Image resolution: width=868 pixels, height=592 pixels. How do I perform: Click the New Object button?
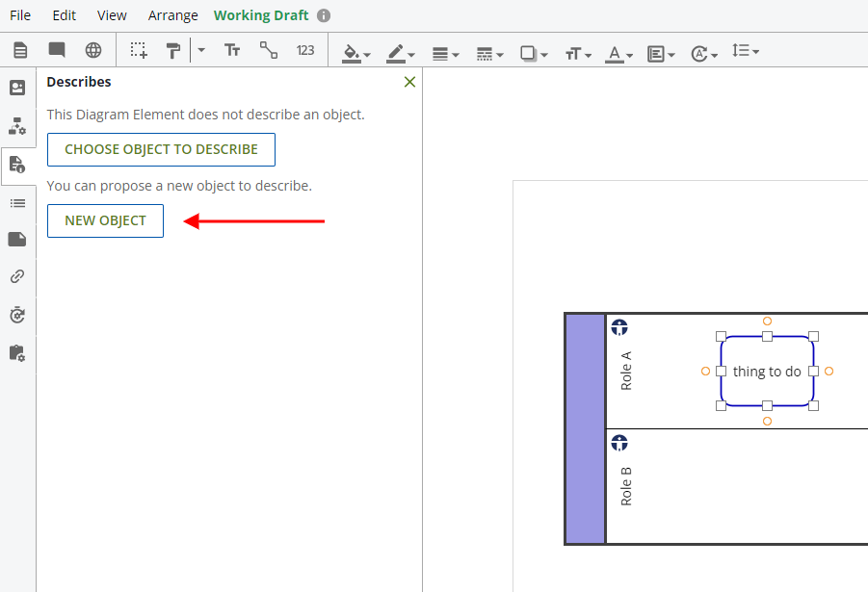pyautogui.click(x=105, y=220)
